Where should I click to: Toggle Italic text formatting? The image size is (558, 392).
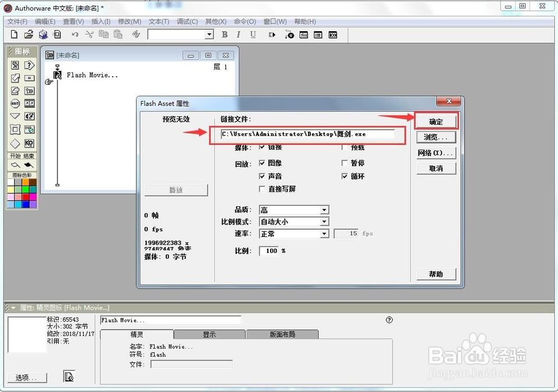pyautogui.click(x=238, y=35)
